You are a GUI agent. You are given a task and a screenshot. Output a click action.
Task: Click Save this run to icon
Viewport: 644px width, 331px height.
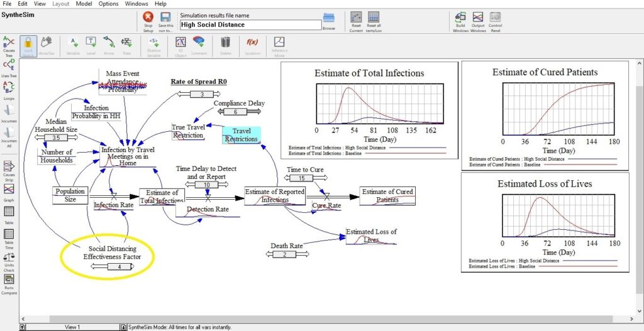[x=165, y=17]
